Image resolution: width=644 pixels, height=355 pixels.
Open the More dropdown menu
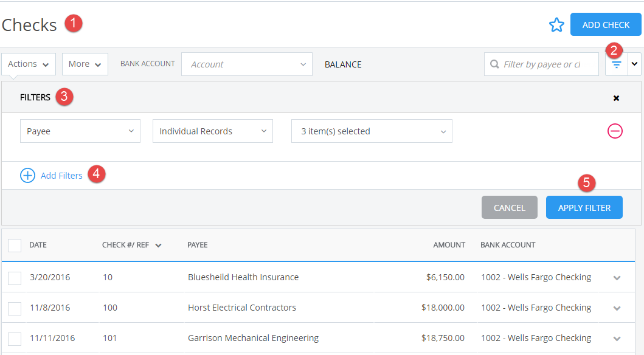click(85, 64)
